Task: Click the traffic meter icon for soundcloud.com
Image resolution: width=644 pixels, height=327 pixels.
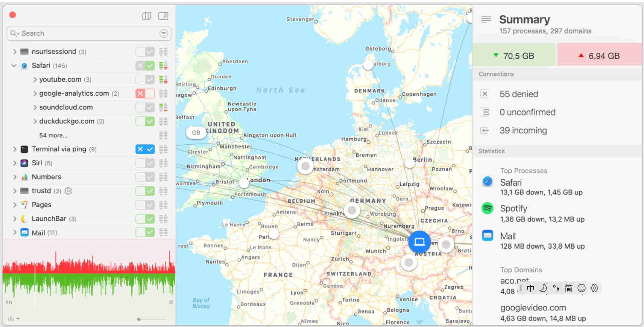Action: click(x=163, y=107)
